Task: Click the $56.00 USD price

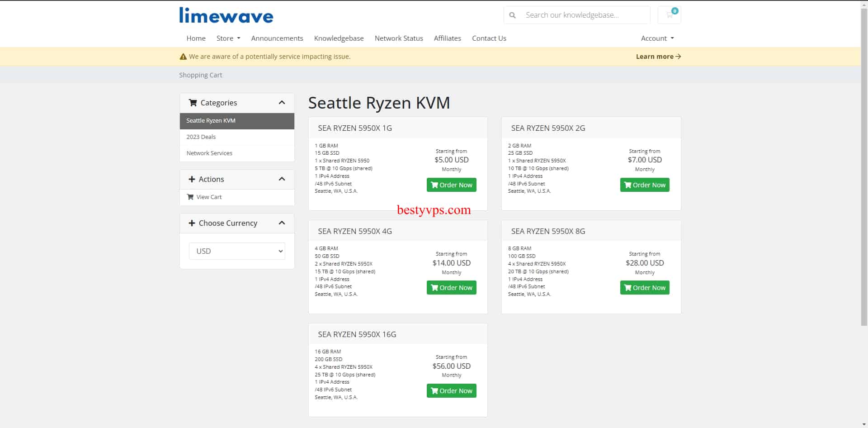Action: click(x=451, y=366)
